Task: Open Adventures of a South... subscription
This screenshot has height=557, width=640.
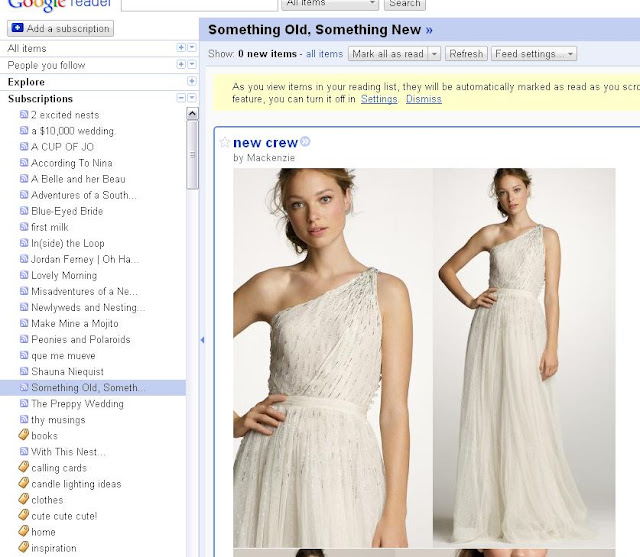Action: [x=84, y=195]
